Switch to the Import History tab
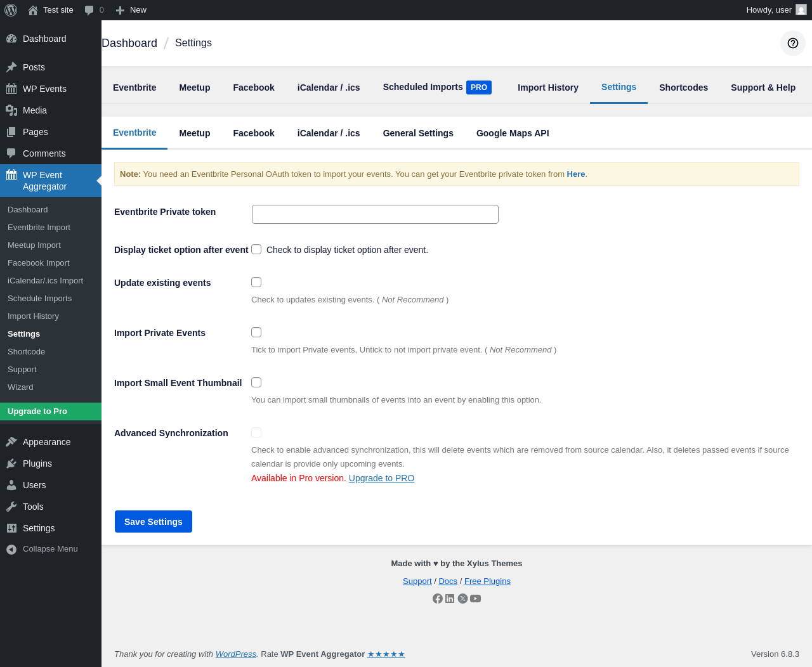 click(548, 87)
